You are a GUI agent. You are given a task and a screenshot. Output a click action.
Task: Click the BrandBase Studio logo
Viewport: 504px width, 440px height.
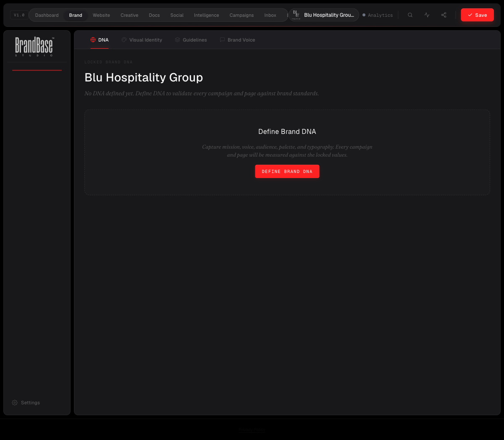point(34,47)
